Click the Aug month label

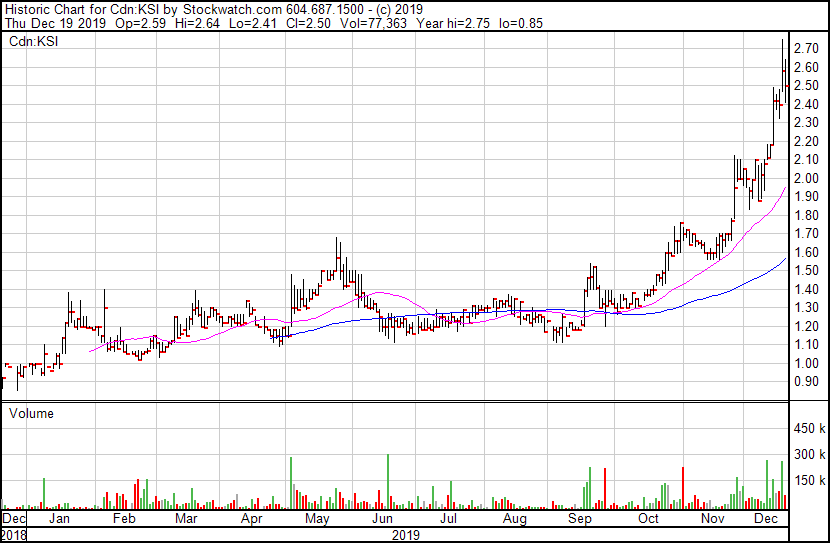click(x=515, y=518)
